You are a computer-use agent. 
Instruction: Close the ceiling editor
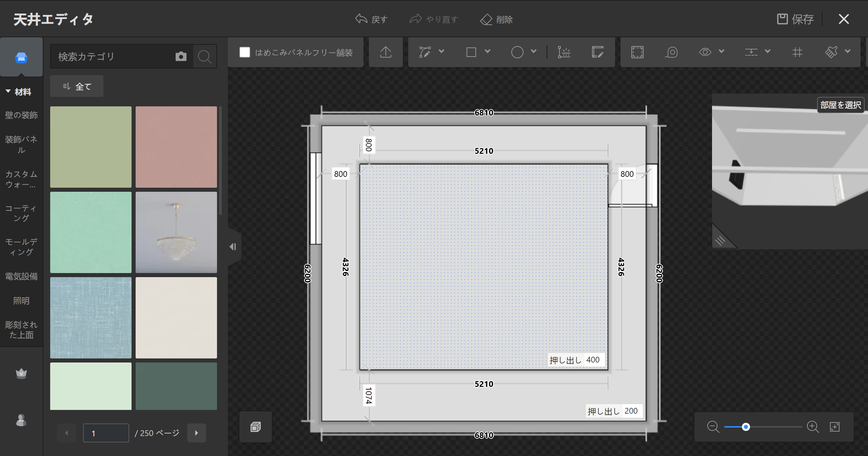(x=844, y=19)
